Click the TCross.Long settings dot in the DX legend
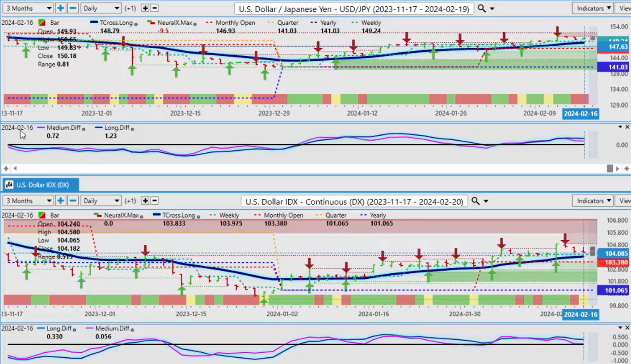 (x=198, y=216)
